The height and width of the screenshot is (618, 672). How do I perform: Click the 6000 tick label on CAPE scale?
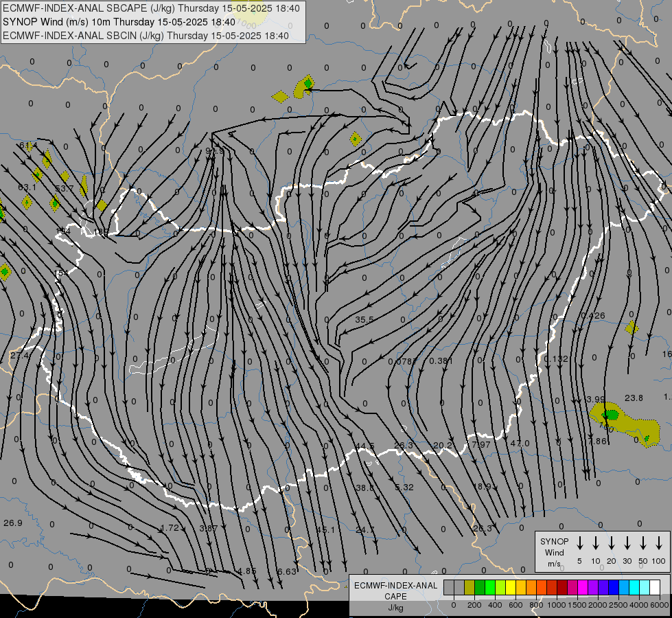click(660, 605)
